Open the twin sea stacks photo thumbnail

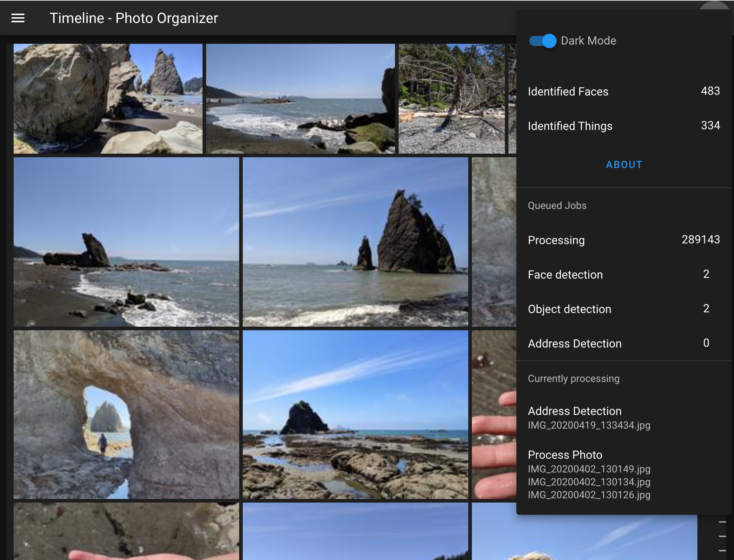pyautogui.click(x=355, y=242)
